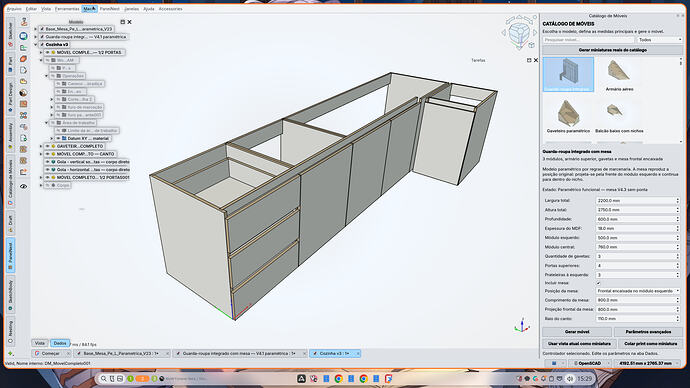The width and height of the screenshot is (690, 388).
Task: Open the Nesting workbench tab
Action: [11, 332]
